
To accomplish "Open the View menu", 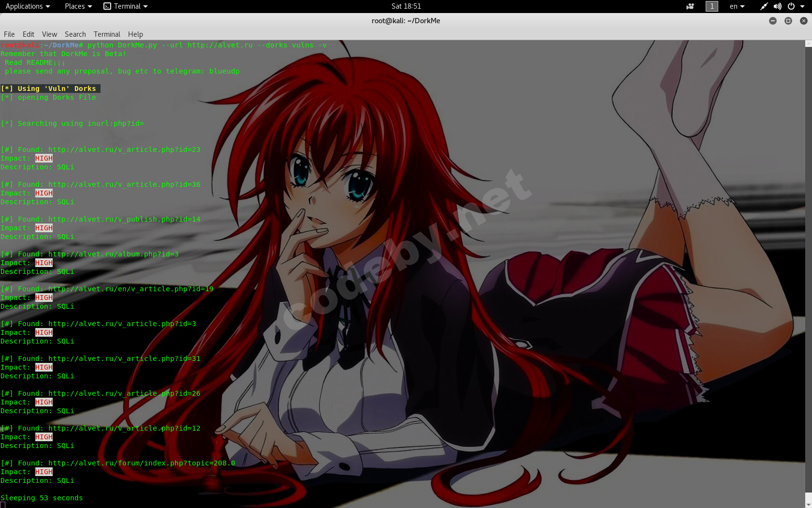I will coord(49,34).
